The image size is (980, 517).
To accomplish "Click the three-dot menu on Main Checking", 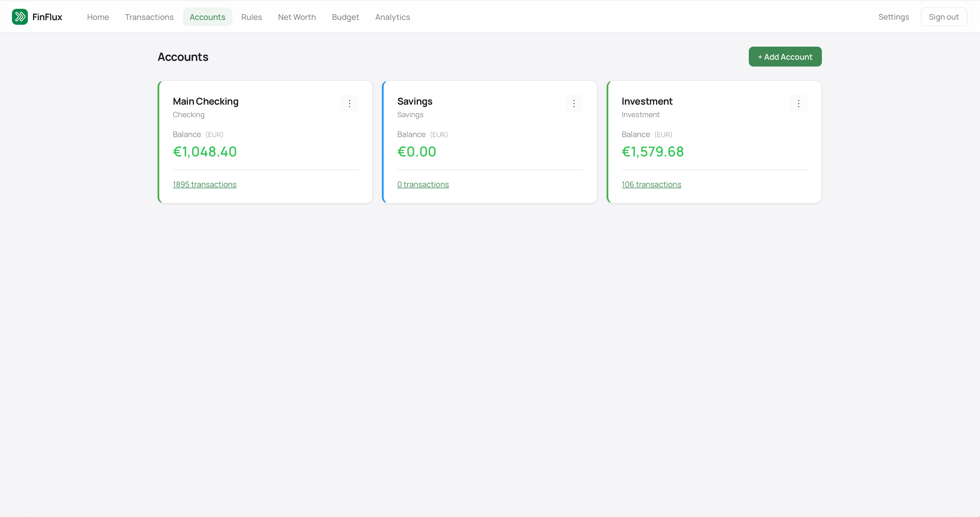I will click(349, 104).
